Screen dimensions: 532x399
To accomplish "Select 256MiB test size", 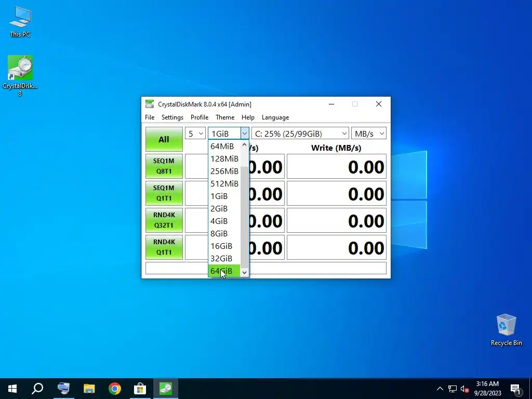I will pyautogui.click(x=224, y=171).
